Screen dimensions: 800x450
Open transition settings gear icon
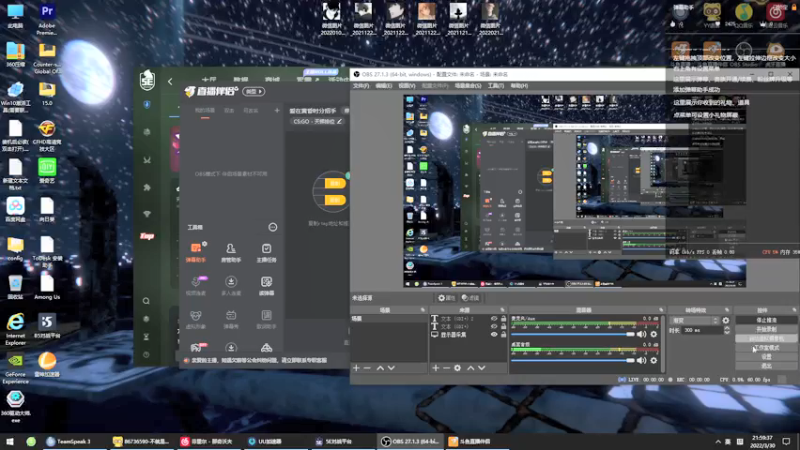pos(726,320)
